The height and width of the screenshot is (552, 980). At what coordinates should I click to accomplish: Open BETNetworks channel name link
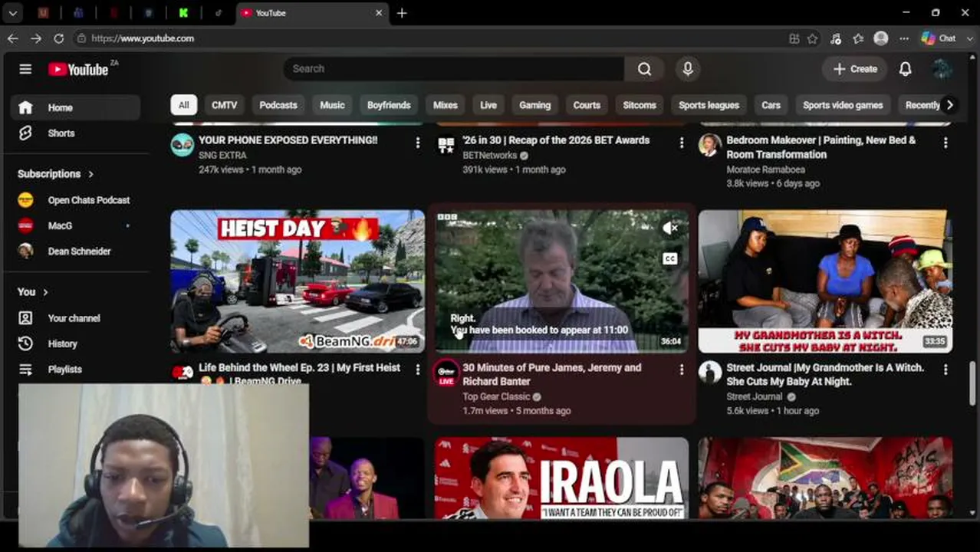coord(490,156)
